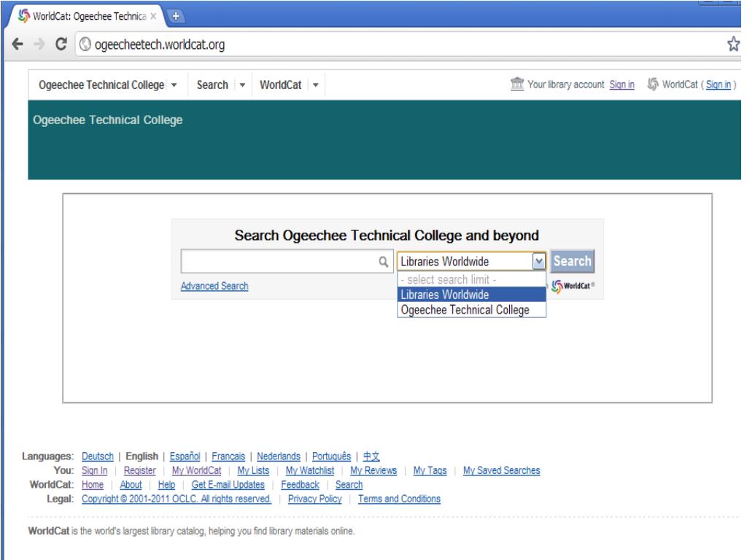Sign in to your library account
Screen dimensions: 747x560
[x=622, y=85]
